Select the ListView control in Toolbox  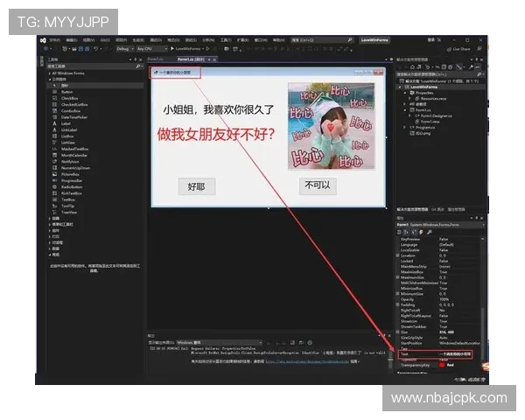[x=68, y=143]
